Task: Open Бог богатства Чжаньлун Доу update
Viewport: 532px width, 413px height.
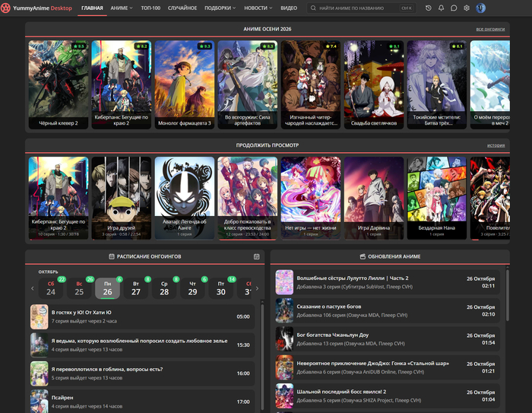Action: [388, 339]
